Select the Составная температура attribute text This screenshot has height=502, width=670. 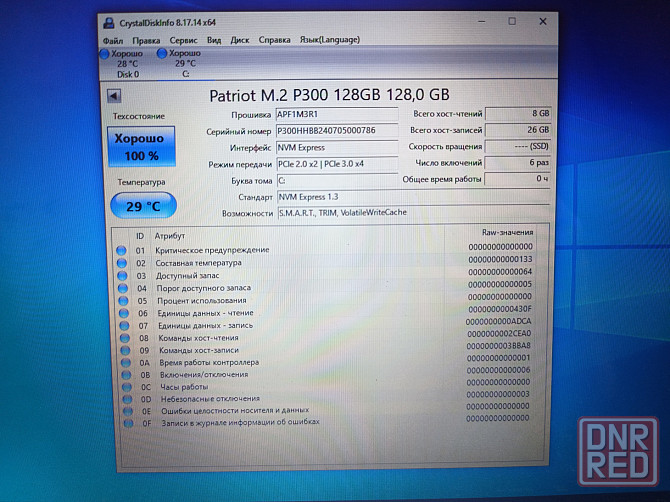[198, 263]
